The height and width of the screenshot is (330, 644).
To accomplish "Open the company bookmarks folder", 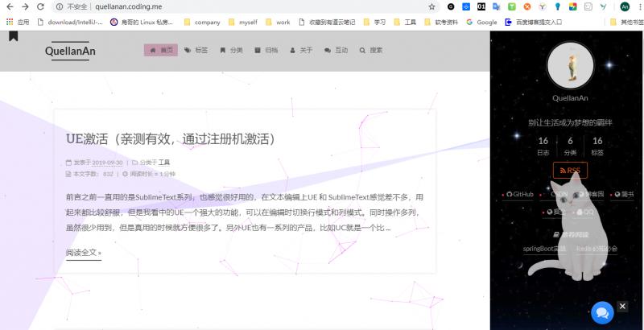I will pos(203,23).
